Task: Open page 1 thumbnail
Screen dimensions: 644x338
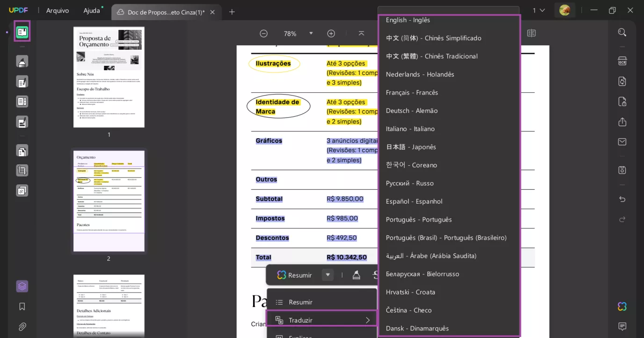Action: pos(109,77)
